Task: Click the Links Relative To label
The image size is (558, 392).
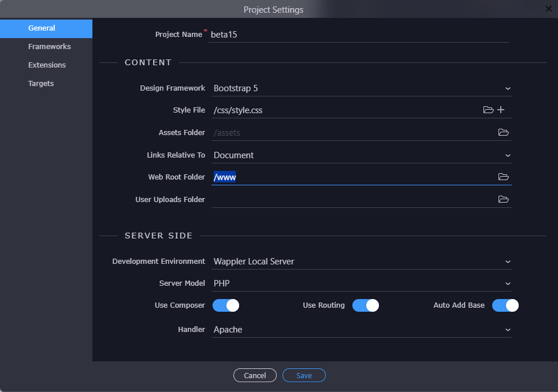Action: (176, 155)
